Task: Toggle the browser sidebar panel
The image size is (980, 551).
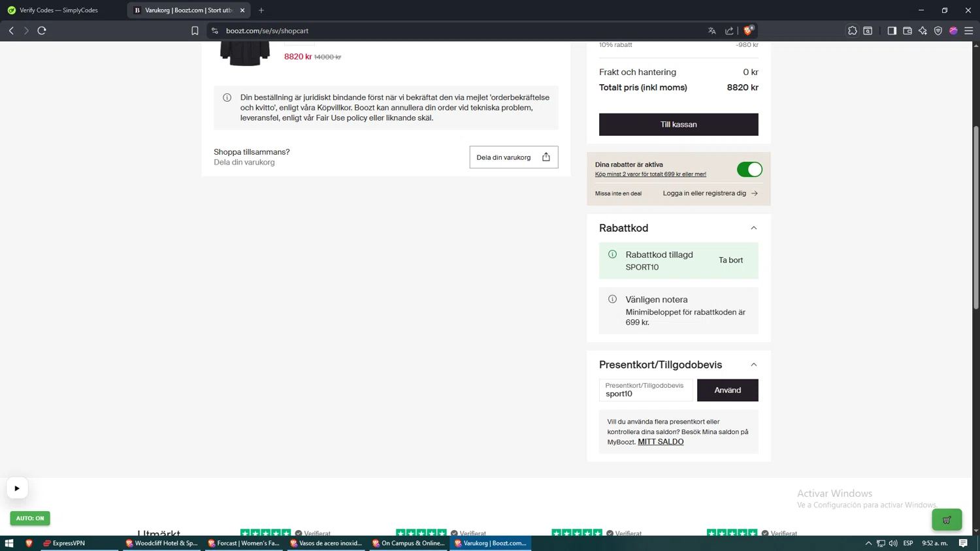Action: coord(892,31)
